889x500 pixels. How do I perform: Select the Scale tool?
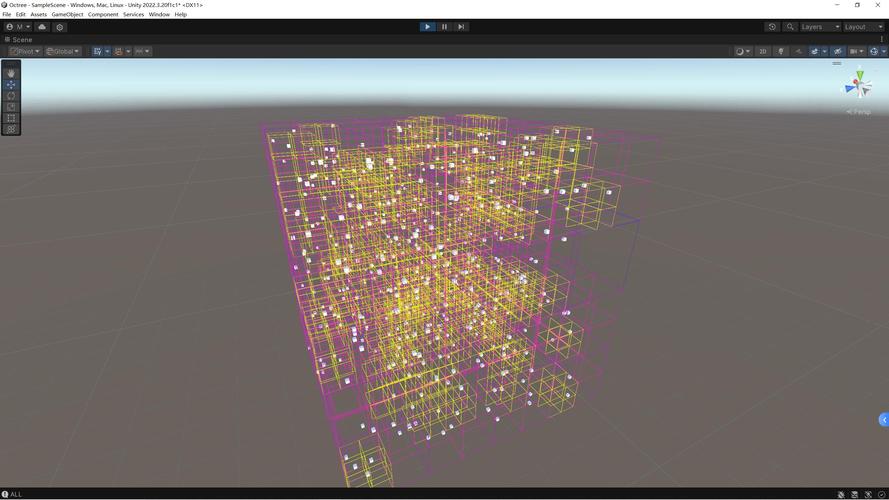[11, 107]
